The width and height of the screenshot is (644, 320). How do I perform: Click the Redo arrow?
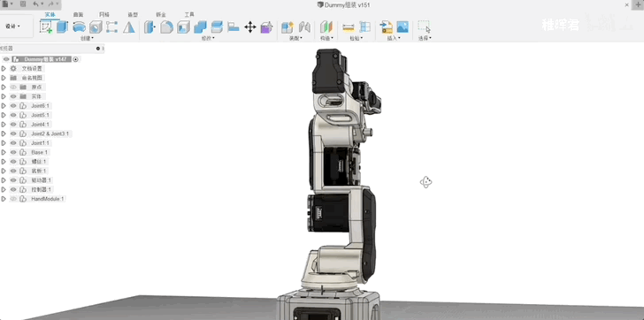pyautogui.click(x=52, y=4)
